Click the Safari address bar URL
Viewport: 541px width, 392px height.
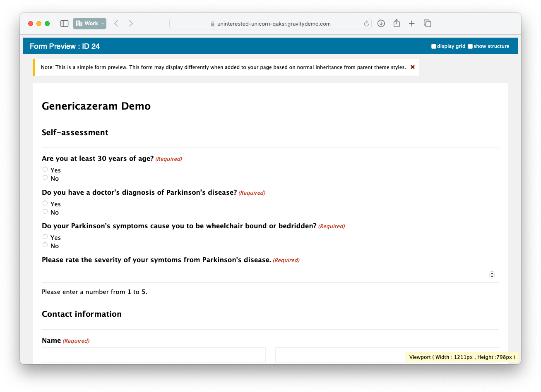tap(274, 24)
